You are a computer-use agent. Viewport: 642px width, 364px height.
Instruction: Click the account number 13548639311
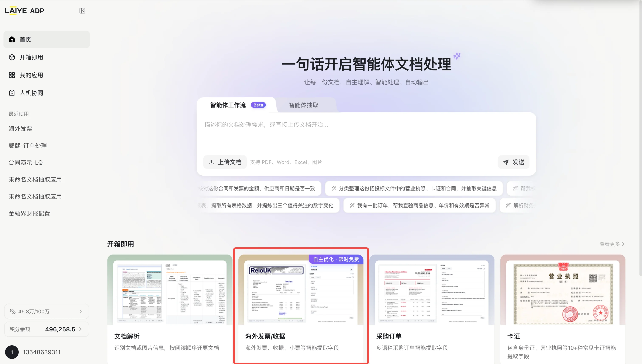(x=42, y=352)
